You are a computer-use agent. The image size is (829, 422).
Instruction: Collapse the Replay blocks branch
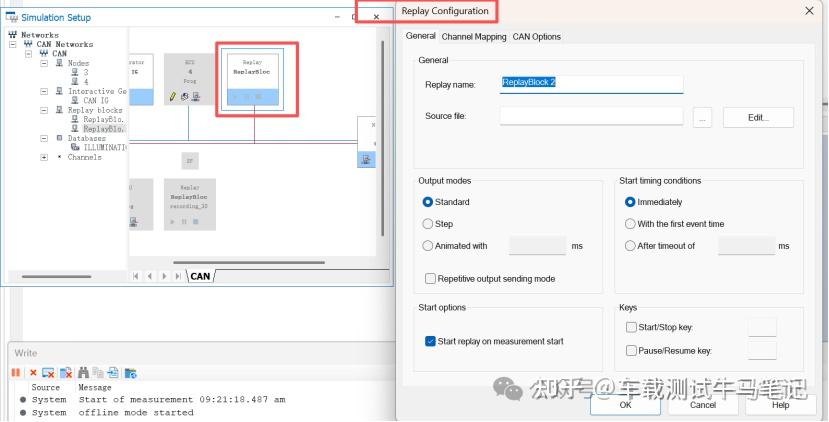click(44, 110)
